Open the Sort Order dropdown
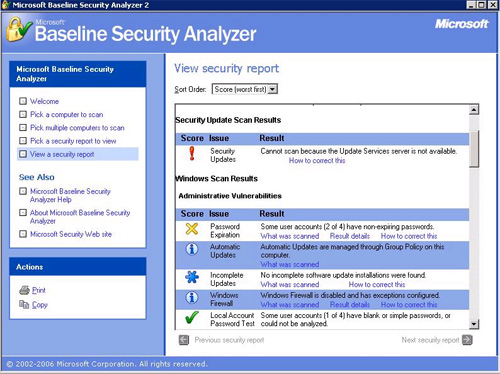This screenshot has height=374, width=500. (x=245, y=89)
